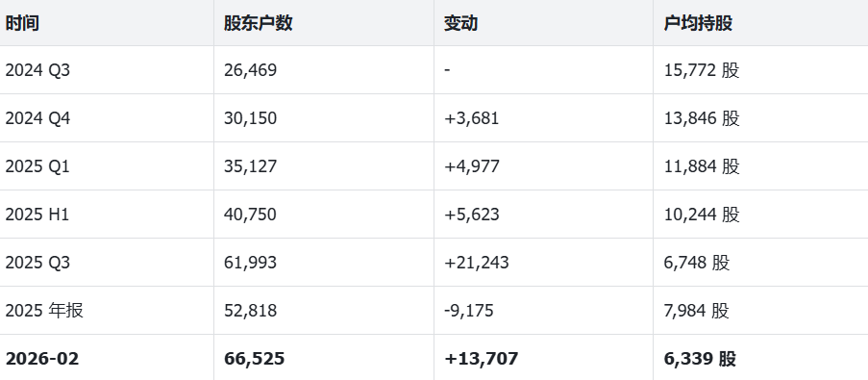
Task: Select the bold 6,339 股 cell
Action: (x=700, y=359)
